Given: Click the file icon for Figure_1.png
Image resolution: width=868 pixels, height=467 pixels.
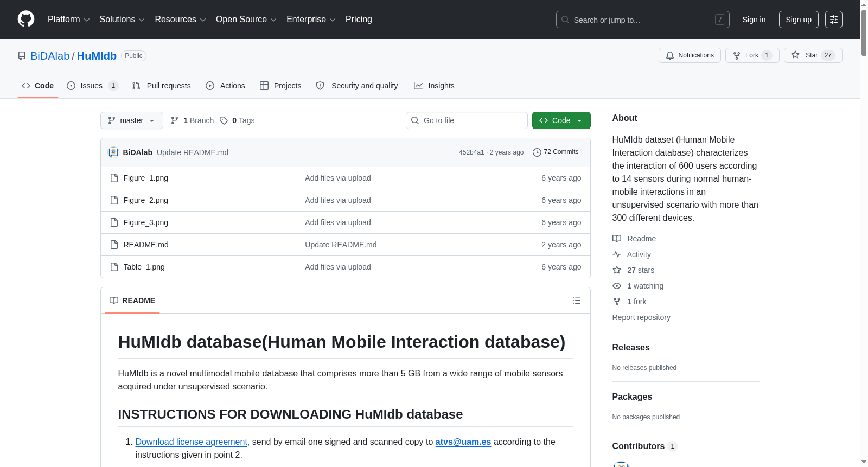Looking at the screenshot, I should tap(114, 178).
